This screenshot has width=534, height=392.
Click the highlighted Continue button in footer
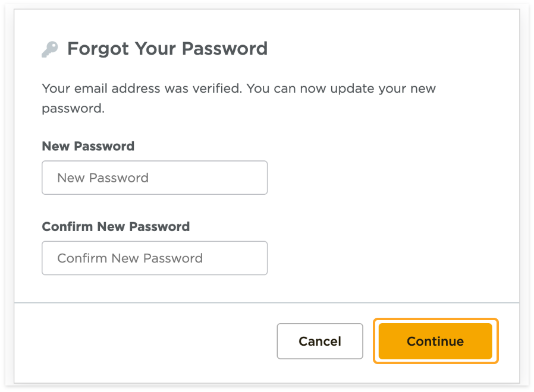pos(435,342)
